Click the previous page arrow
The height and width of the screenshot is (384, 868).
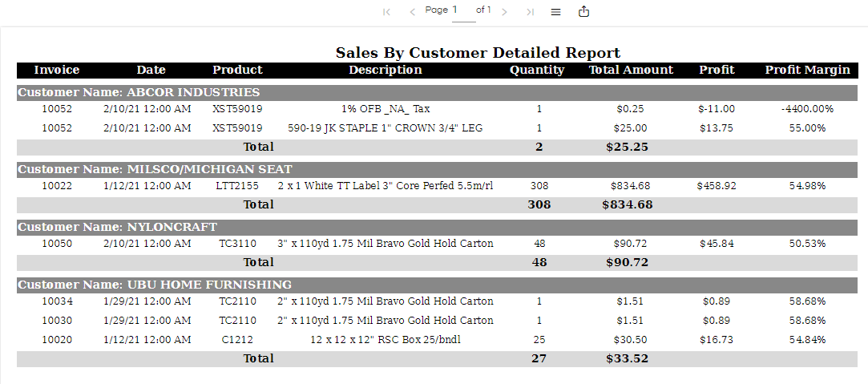click(x=412, y=12)
